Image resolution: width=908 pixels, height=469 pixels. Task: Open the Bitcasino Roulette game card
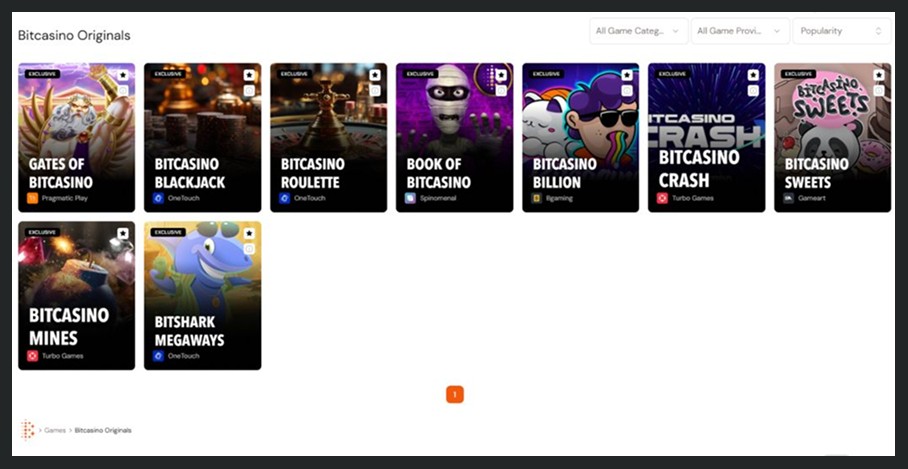(x=328, y=138)
